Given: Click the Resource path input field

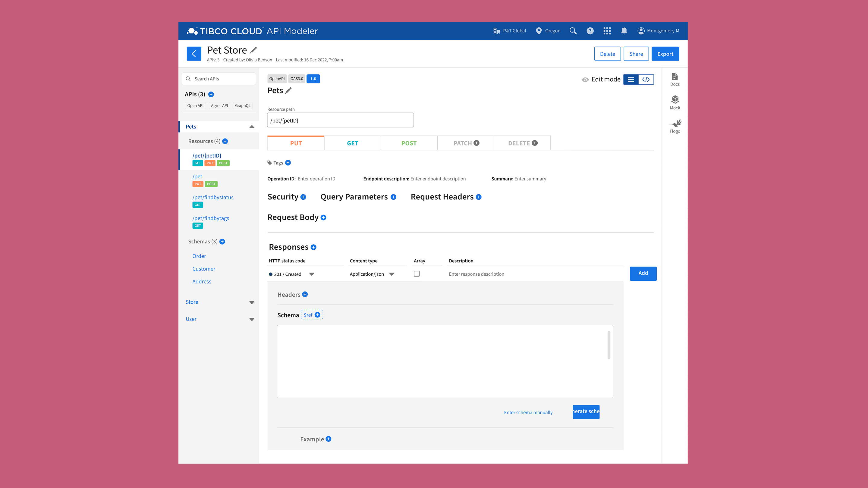Looking at the screenshot, I should pyautogui.click(x=340, y=120).
